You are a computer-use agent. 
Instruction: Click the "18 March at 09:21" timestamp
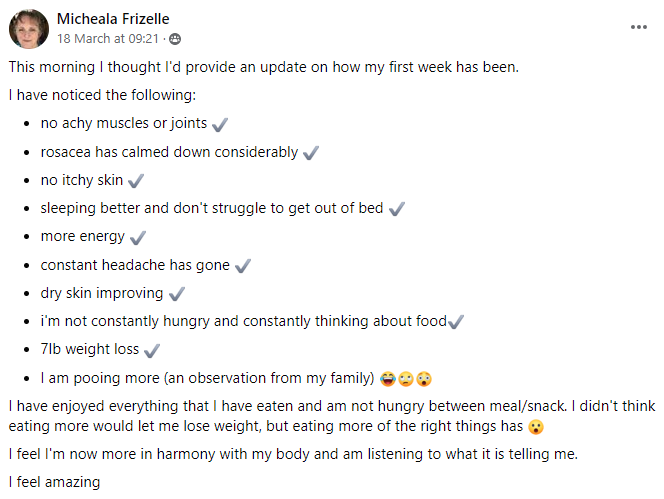point(110,39)
